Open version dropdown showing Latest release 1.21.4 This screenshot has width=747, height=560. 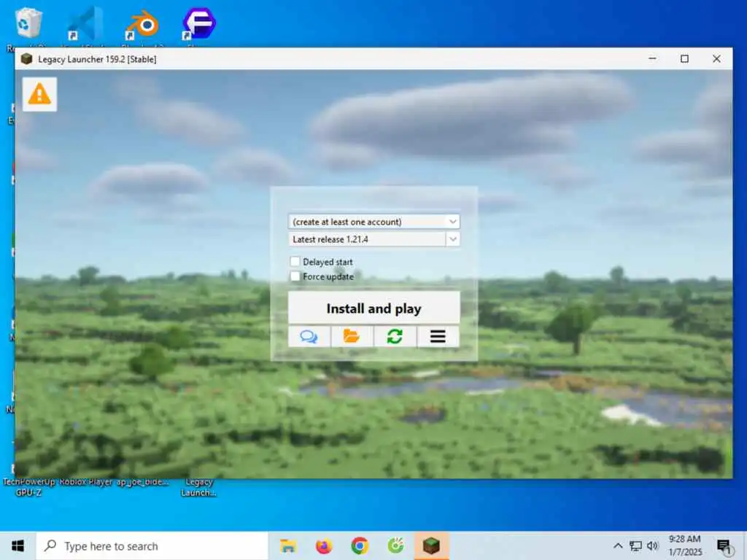pyautogui.click(x=374, y=239)
